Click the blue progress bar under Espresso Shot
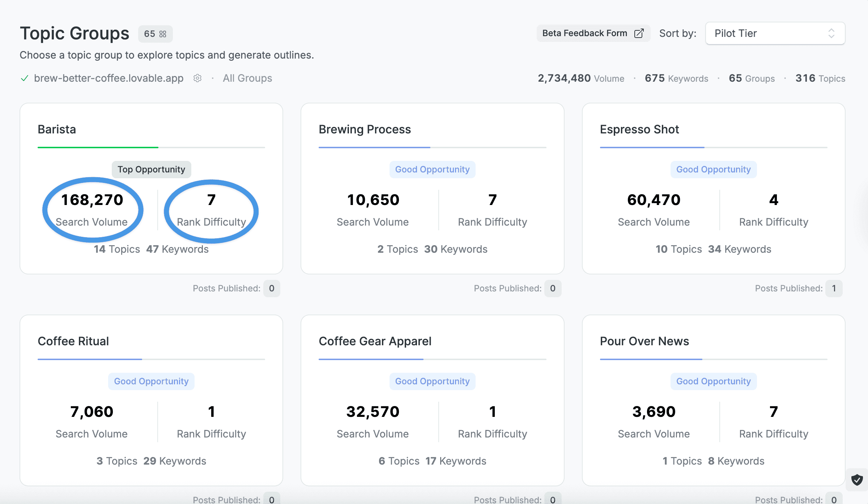Viewport: 868px width, 504px height. [x=652, y=148]
